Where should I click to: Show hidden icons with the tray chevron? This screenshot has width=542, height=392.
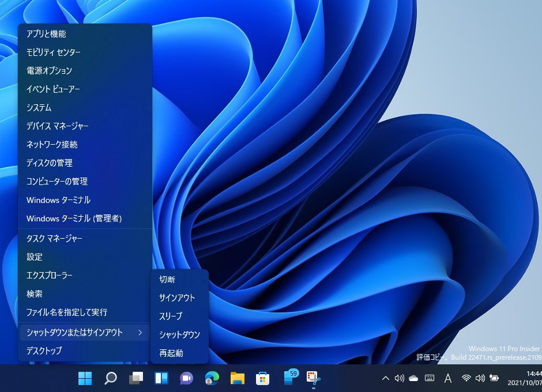click(385, 378)
